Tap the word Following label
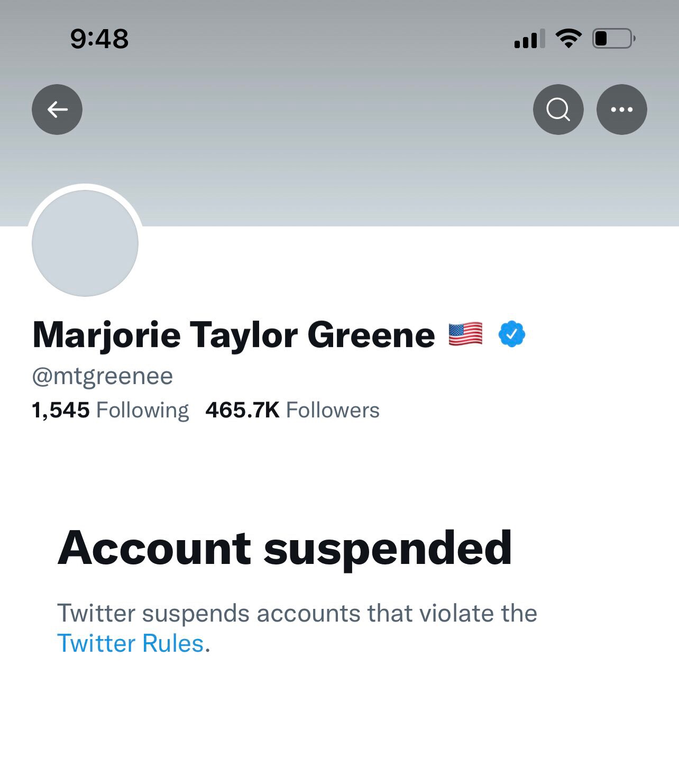The width and height of the screenshot is (679, 784). (142, 411)
